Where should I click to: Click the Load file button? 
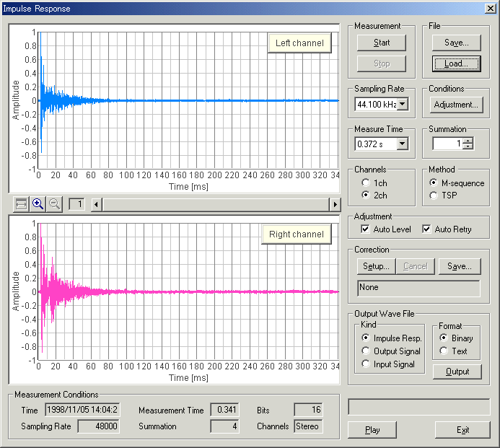(457, 63)
